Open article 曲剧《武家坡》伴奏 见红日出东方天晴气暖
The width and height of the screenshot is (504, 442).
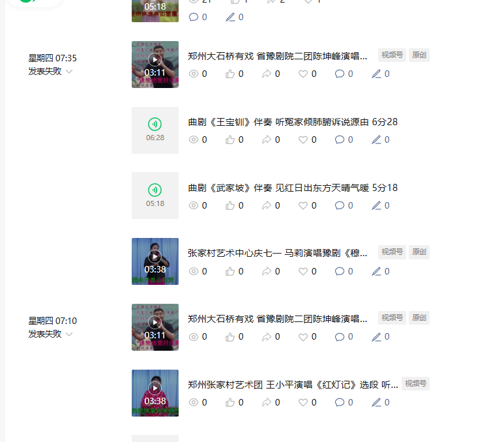pyautogui.click(x=293, y=188)
